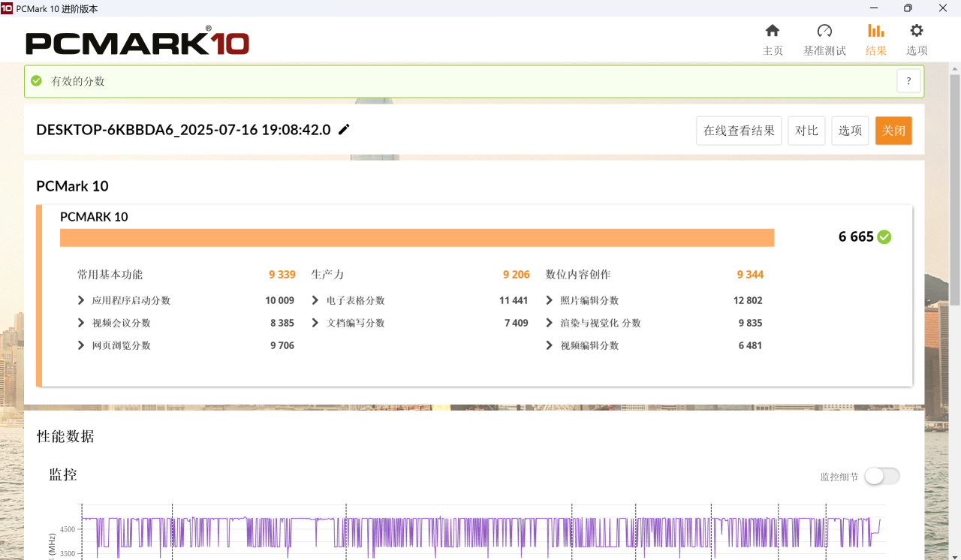Viewport: 961px width, 560px height.
Task: Expand 电子表格分数 row
Action: (x=315, y=300)
